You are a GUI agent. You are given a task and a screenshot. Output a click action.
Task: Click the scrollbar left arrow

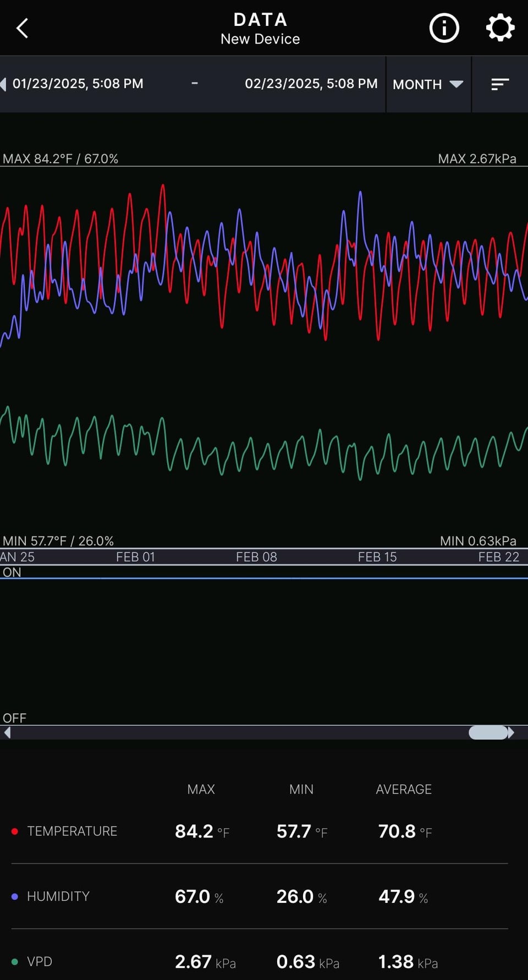coord(7,732)
